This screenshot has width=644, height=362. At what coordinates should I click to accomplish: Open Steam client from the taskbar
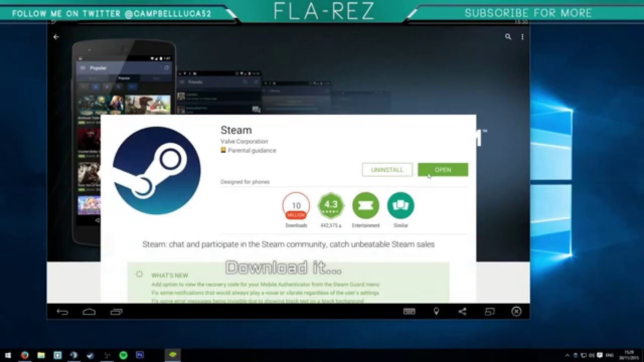click(x=90, y=355)
